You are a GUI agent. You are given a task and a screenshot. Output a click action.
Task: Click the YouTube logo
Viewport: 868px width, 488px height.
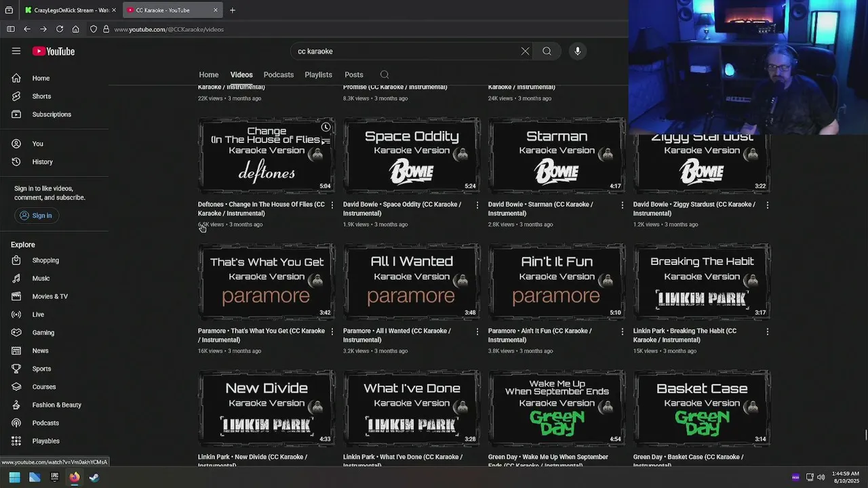[x=54, y=52]
